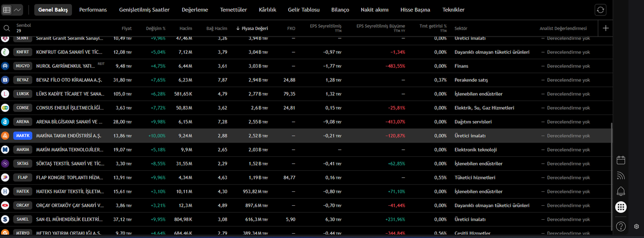Screen dimensions: 644x238
Task: Sort by Değişim % column header
Action: click(x=156, y=28)
